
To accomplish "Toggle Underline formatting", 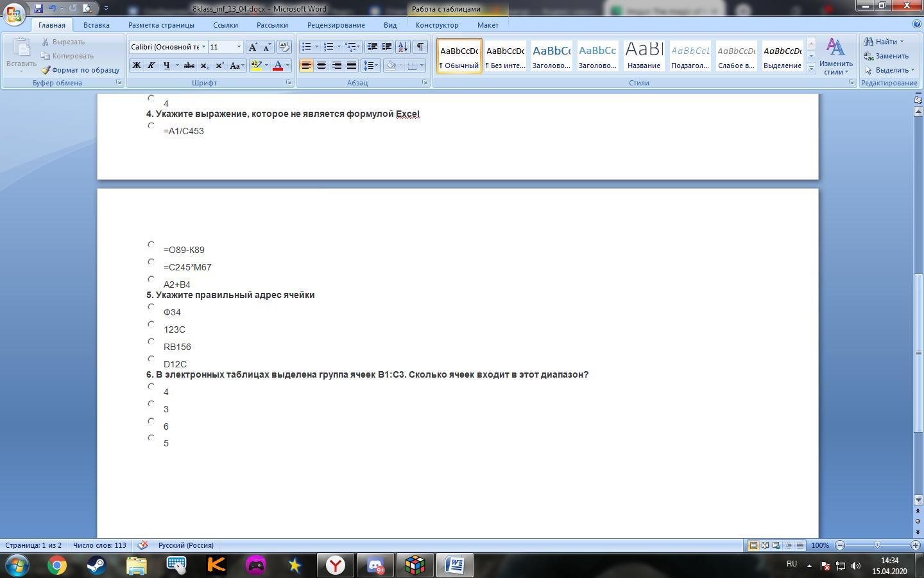I will tap(167, 66).
